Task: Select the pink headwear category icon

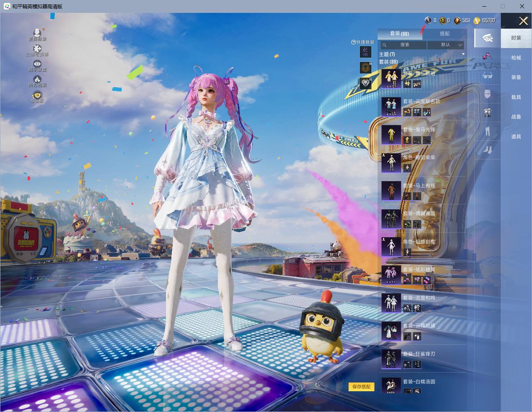Action: pos(488,56)
